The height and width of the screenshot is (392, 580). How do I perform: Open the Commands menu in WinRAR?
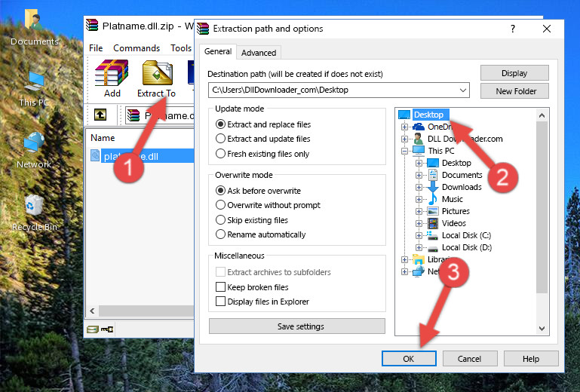coord(137,48)
